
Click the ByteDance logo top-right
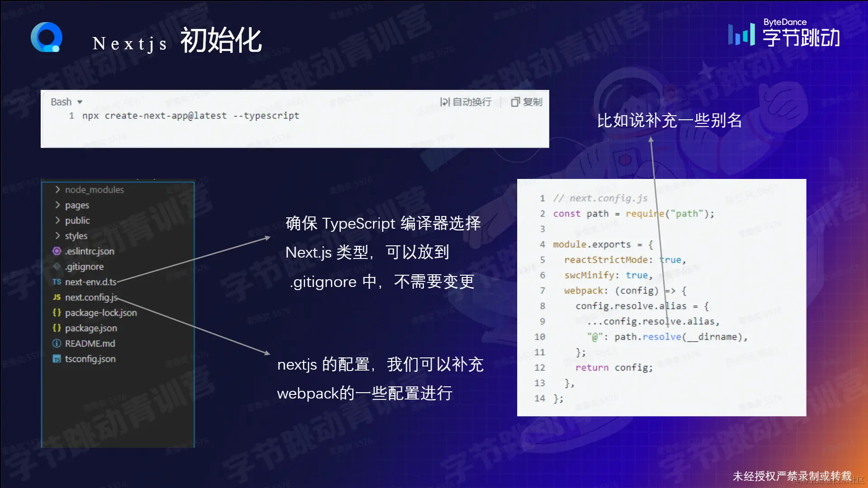point(784,33)
